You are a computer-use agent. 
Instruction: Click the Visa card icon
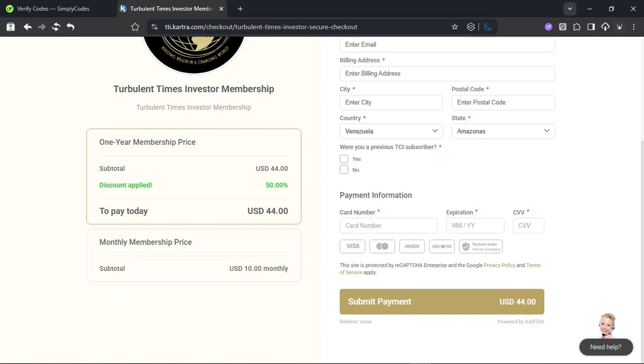point(352,246)
